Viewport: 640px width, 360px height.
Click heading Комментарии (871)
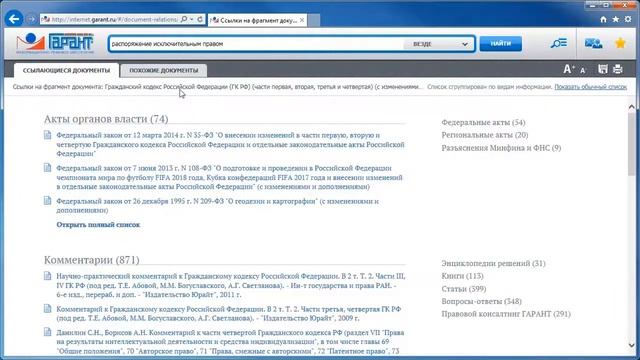click(x=91, y=260)
